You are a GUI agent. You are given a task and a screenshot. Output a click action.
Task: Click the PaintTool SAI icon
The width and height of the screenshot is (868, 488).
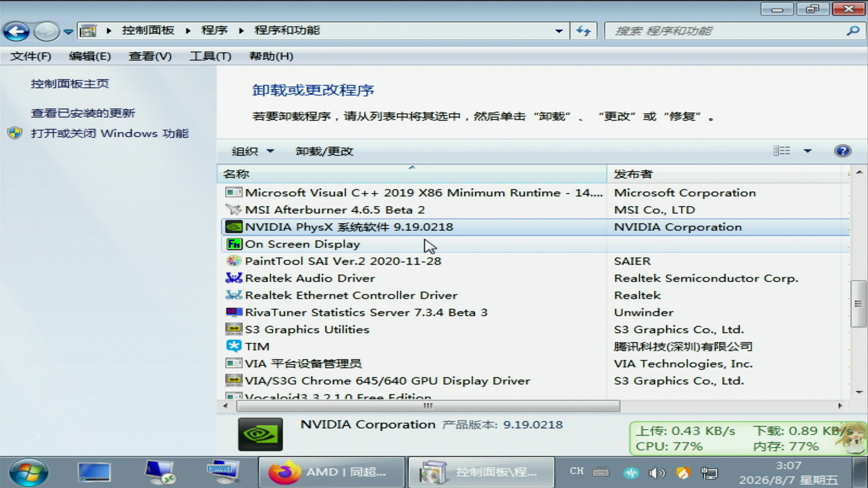(x=234, y=261)
